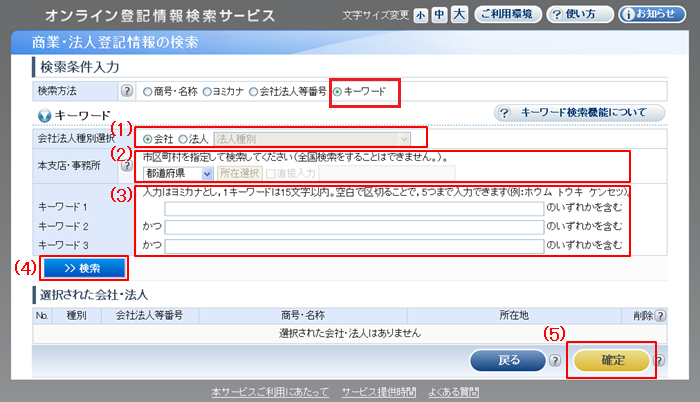The image size is (700, 402).
Task: Select the キーワード search method
Action: pyautogui.click(x=338, y=92)
